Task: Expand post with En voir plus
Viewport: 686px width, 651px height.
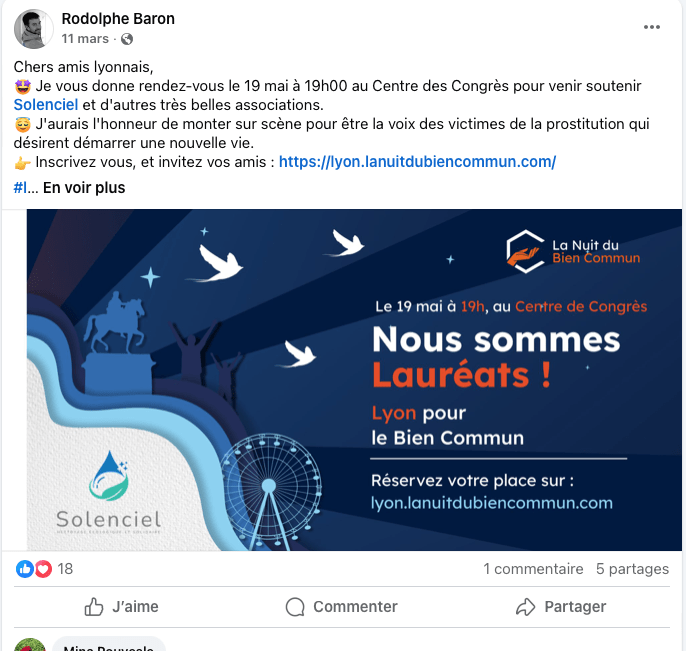Action: click(x=84, y=188)
